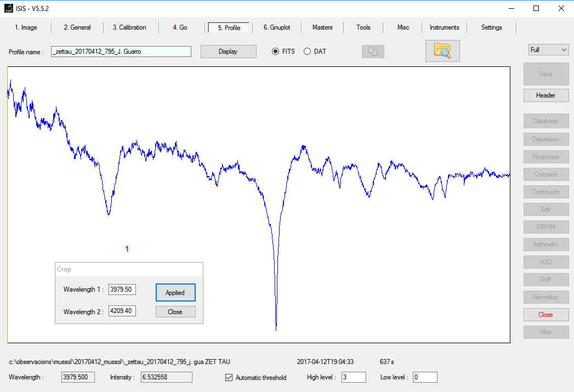This screenshot has width=574, height=392.
Task: Click the Header button
Action: [x=545, y=95]
